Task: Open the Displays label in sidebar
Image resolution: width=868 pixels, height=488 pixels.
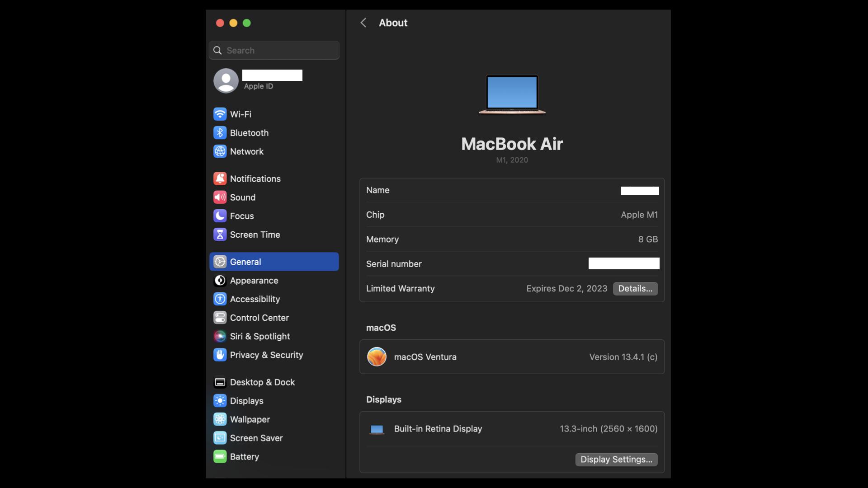Action: pos(246,401)
